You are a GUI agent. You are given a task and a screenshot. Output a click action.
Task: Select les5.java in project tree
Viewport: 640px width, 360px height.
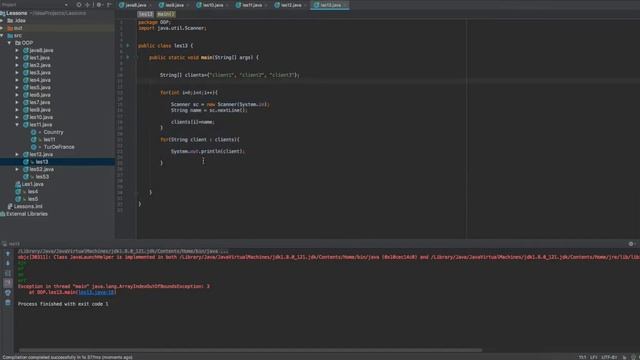(40, 87)
